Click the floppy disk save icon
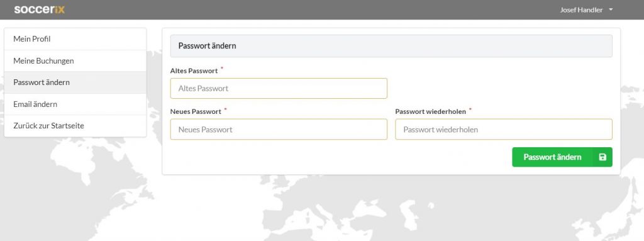This screenshot has height=241, width=644. (x=602, y=157)
